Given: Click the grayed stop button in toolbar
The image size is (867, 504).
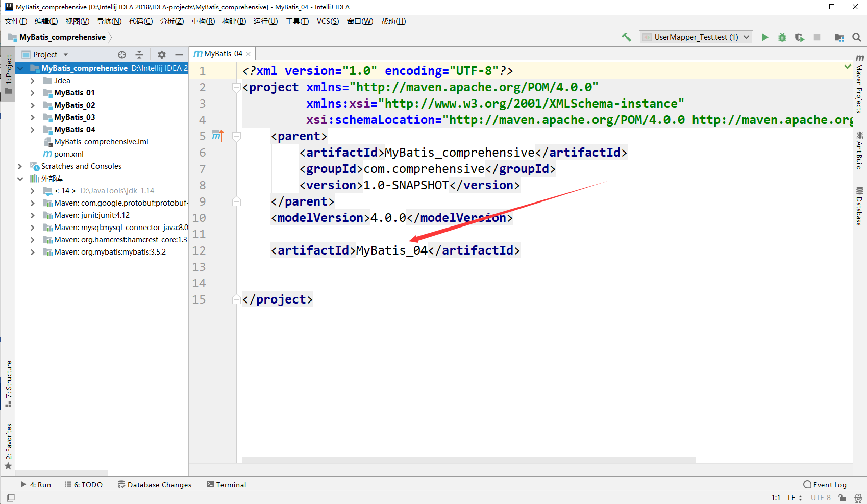Looking at the screenshot, I should pos(817,37).
